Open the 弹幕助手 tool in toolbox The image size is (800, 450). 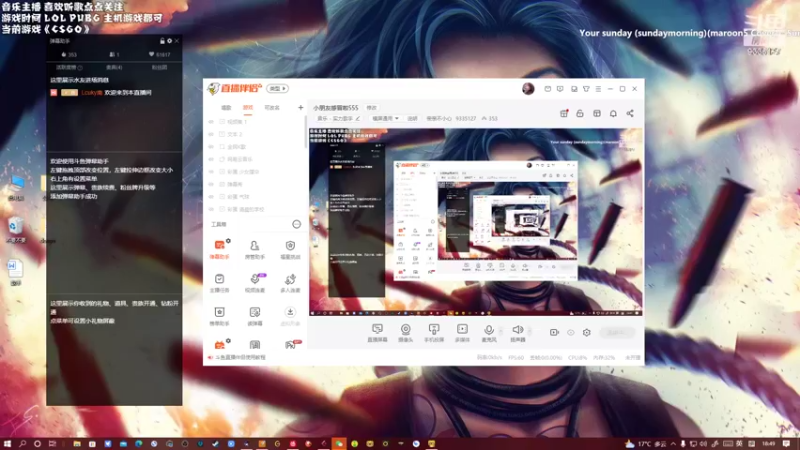pyautogui.click(x=219, y=249)
